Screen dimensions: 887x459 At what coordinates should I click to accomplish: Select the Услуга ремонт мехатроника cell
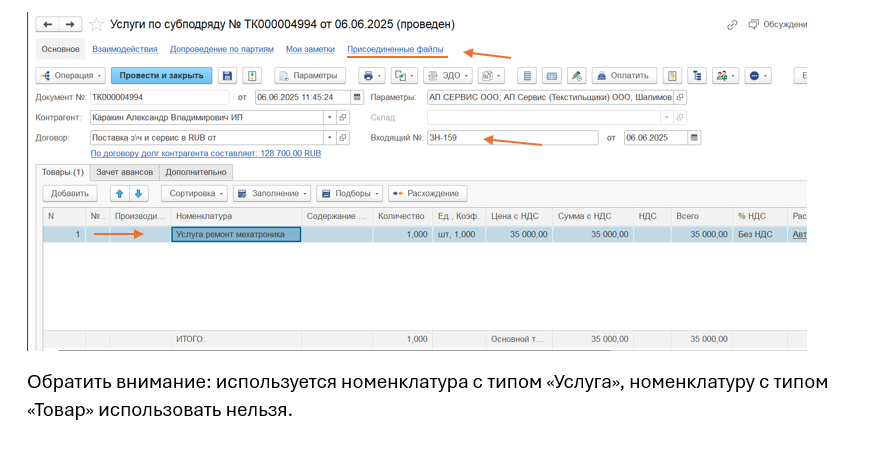[x=236, y=234]
